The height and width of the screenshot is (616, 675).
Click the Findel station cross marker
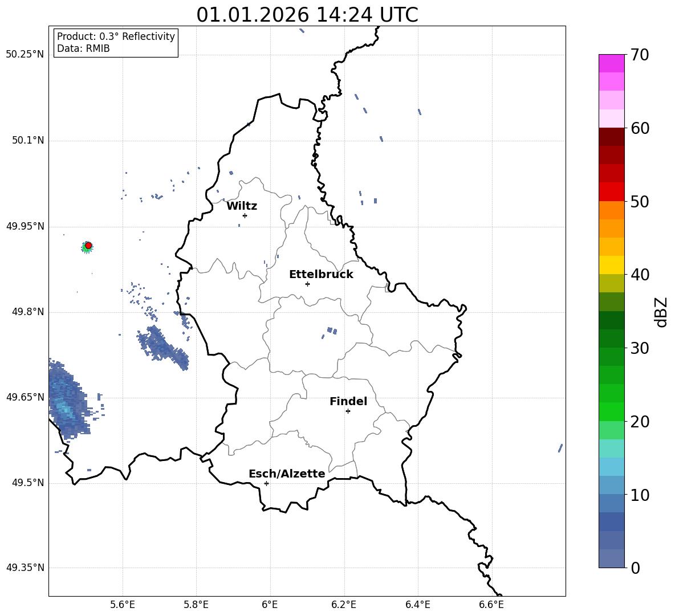pyautogui.click(x=348, y=411)
